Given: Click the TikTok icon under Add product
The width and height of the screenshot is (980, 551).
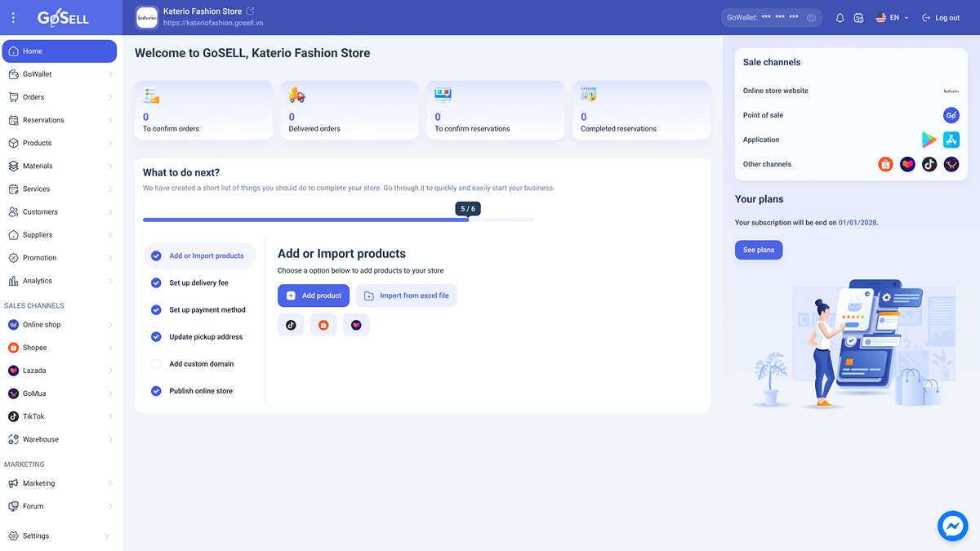Looking at the screenshot, I should (291, 325).
